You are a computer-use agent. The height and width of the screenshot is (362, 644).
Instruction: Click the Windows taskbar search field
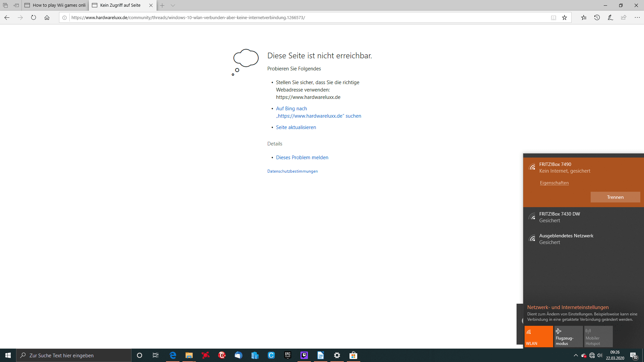[x=74, y=355]
